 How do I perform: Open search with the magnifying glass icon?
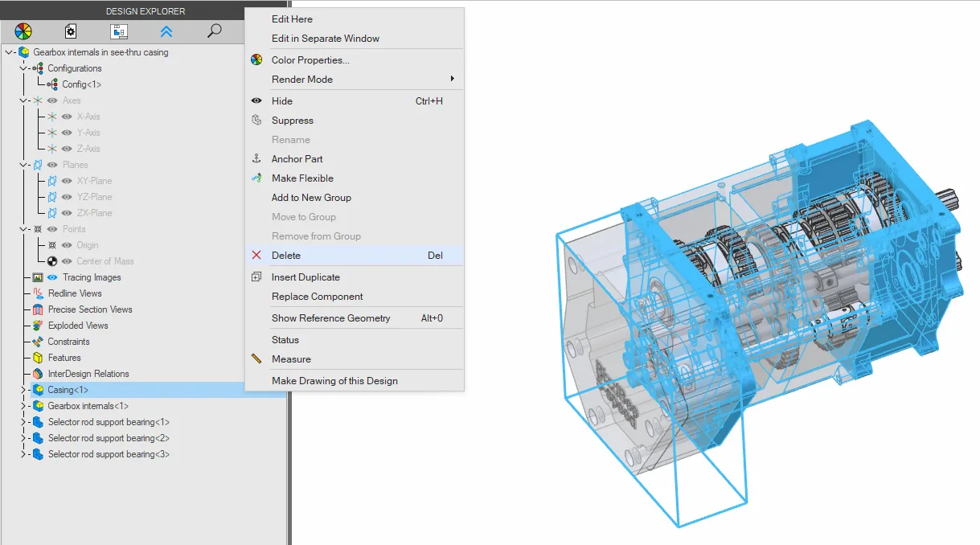pyautogui.click(x=214, y=31)
